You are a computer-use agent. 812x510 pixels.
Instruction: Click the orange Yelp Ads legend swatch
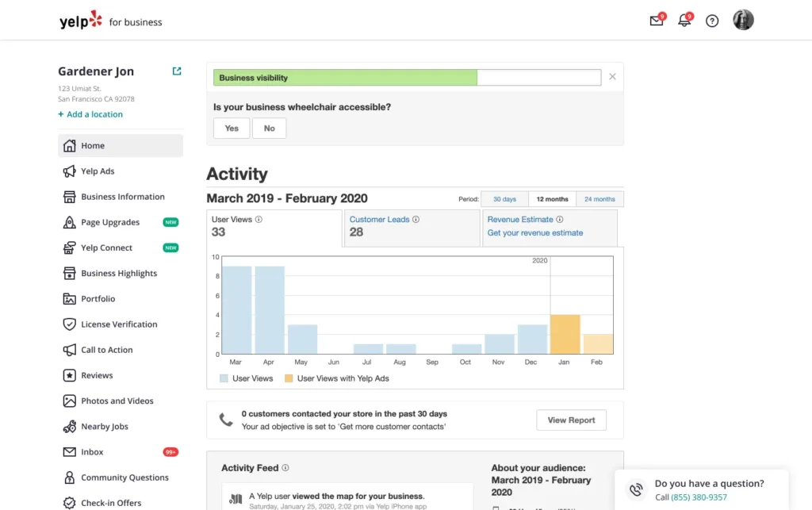click(x=289, y=378)
